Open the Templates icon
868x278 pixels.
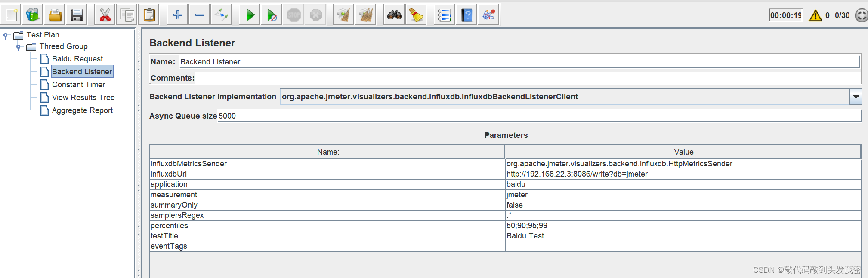coord(33,15)
